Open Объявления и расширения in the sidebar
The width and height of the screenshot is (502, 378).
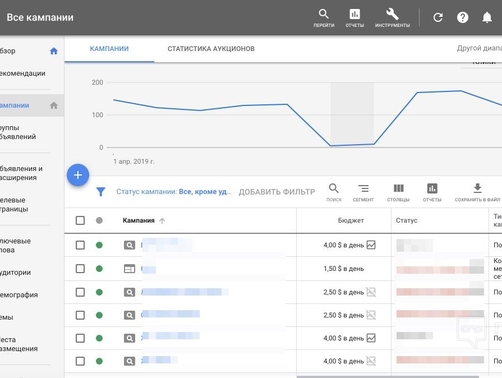coord(21,173)
